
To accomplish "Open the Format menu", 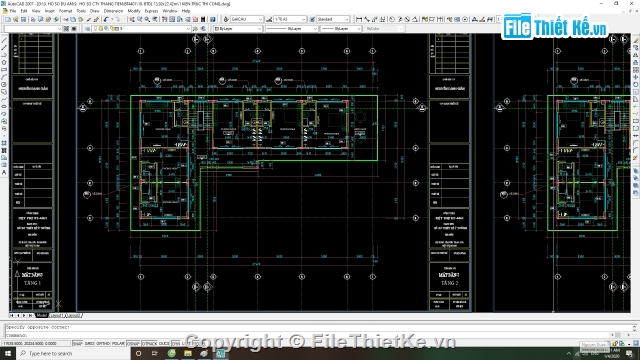I will coord(65,11).
